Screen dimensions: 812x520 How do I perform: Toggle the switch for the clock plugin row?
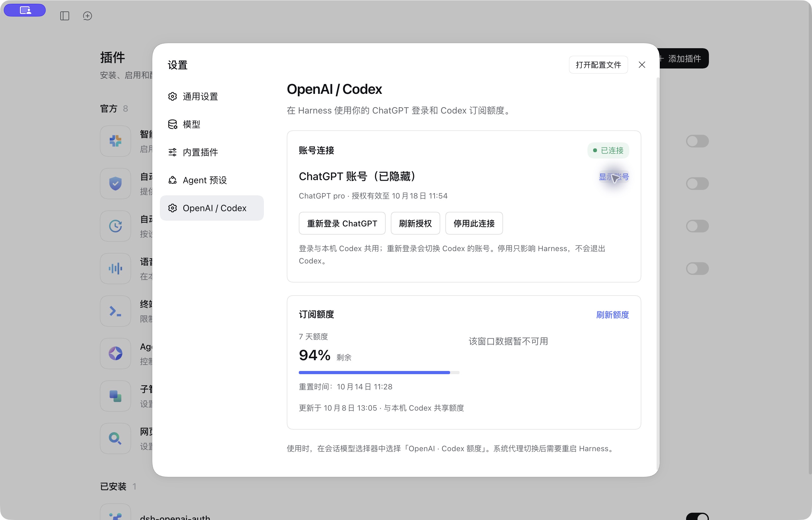coord(697,226)
